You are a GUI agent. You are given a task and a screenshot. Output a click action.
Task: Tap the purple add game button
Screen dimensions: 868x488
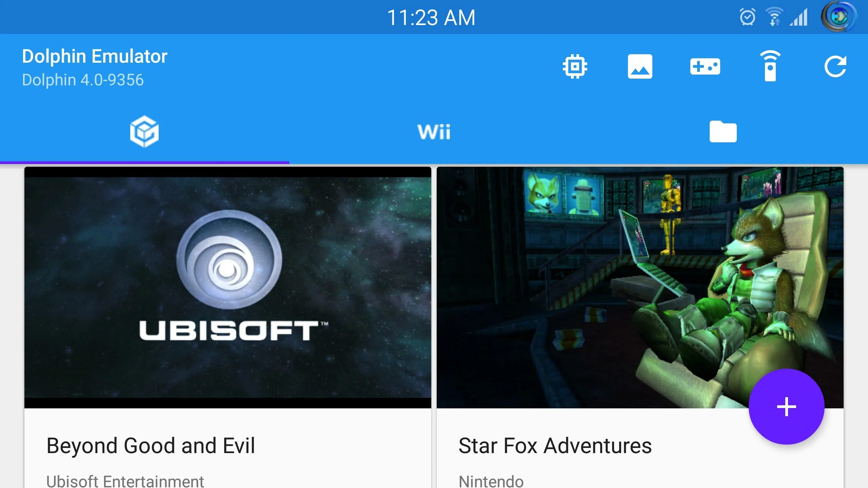point(786,406)
